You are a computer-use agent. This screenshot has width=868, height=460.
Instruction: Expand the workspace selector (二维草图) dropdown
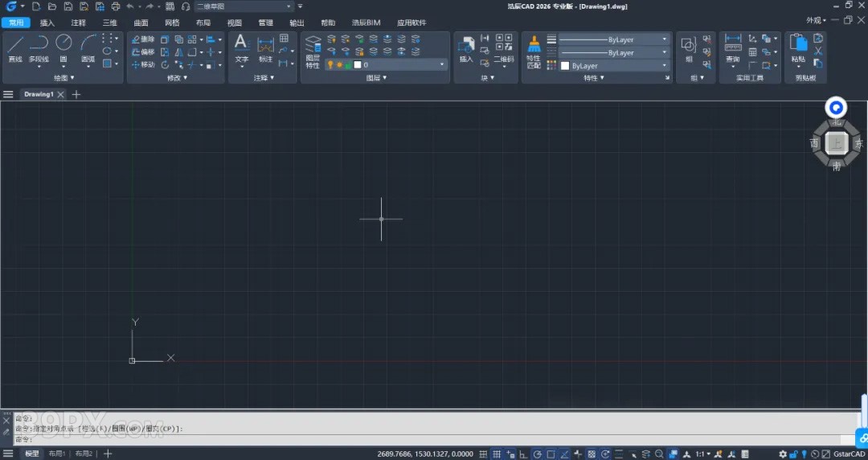[x=289, y=6]
